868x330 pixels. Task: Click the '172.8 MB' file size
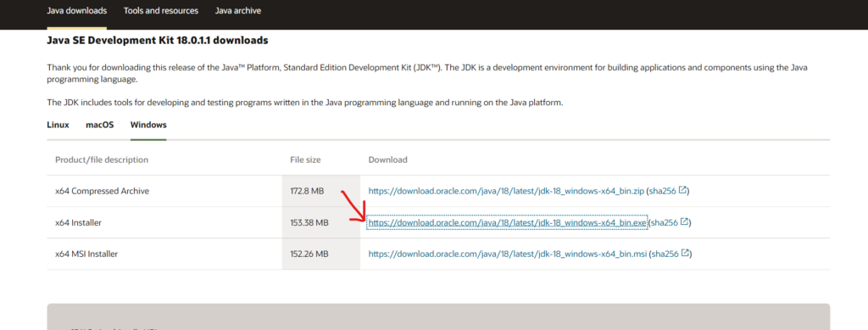click(x=307, y=191)
